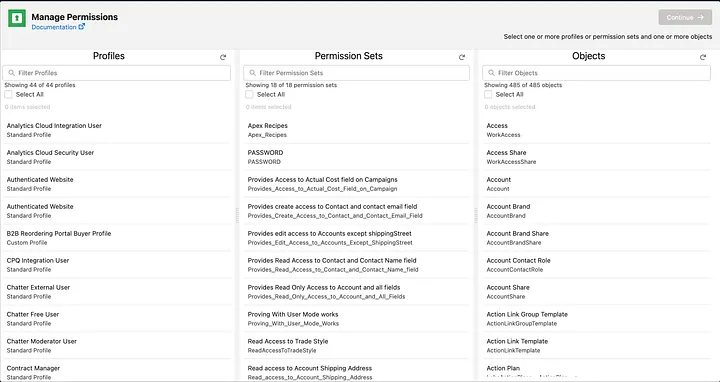Select Read Access to Trade Style permission set
The height and width of the screenshot is (382, 720).
356,346
